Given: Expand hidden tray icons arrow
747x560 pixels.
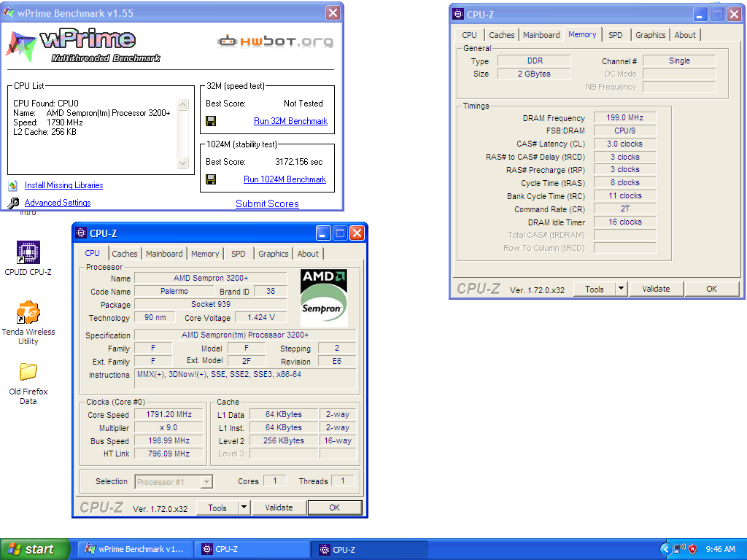Looking at the screenshot, I should click(x=665, y=549).
